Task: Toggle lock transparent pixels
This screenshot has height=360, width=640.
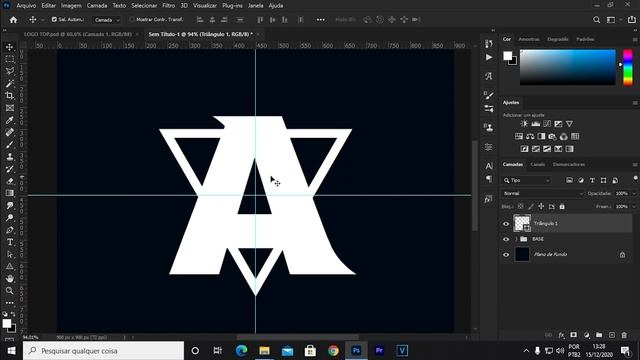Action: click(520, 207)
